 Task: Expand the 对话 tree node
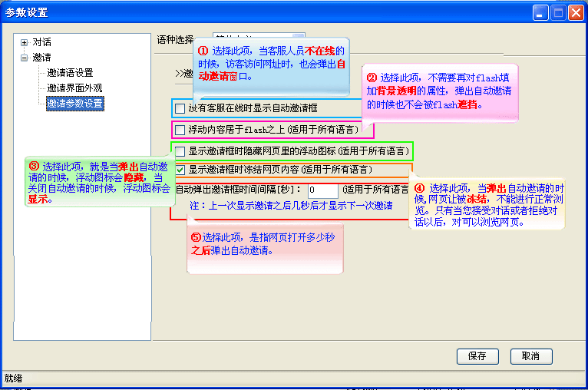(24, 42)
